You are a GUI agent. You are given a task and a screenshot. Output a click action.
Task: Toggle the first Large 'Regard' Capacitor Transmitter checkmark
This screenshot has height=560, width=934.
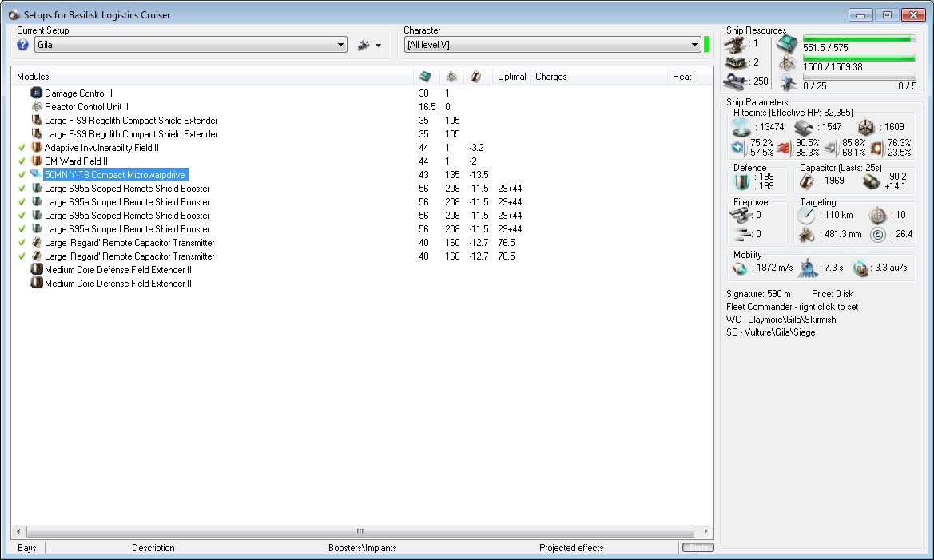[22, 243]
